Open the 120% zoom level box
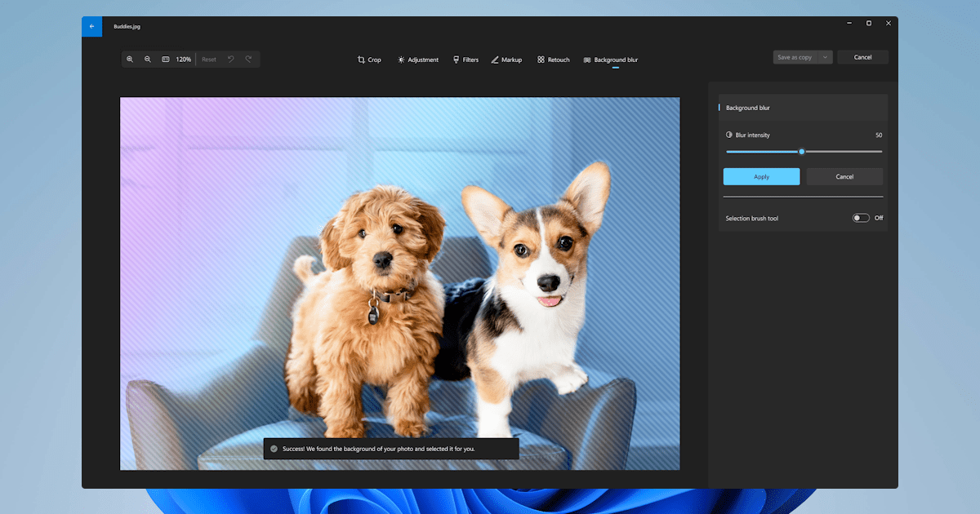The image size is (980, 514). click(x=184, y=60)
